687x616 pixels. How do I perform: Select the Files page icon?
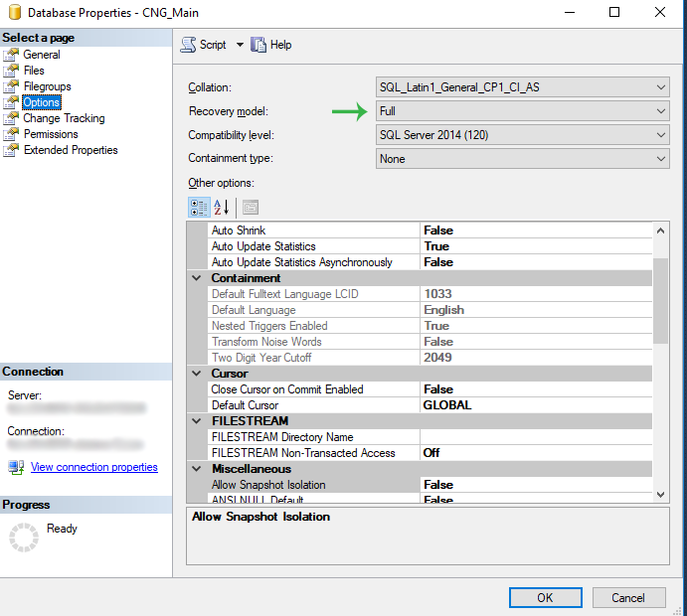click(11, 71)
